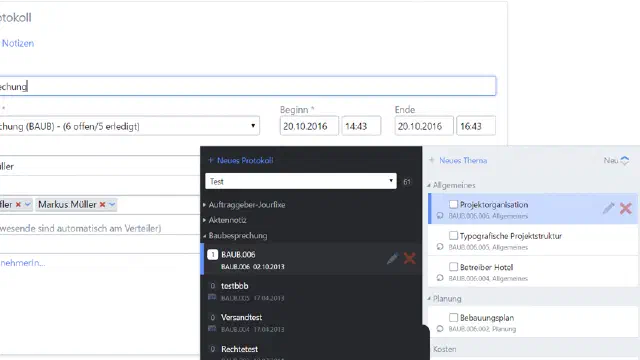
Task: Delete BAUB.006 protocol with red X
Action: tap(409, 258)
